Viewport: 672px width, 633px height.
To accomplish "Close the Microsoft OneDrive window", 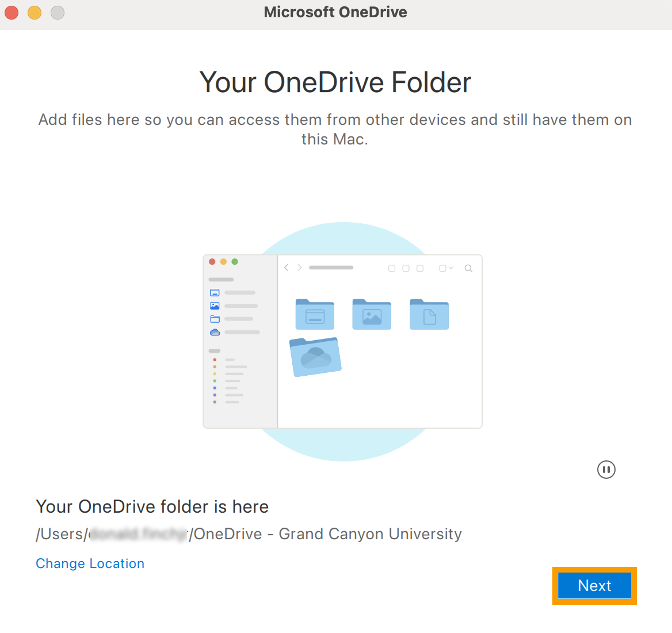I will coord(12,12).
